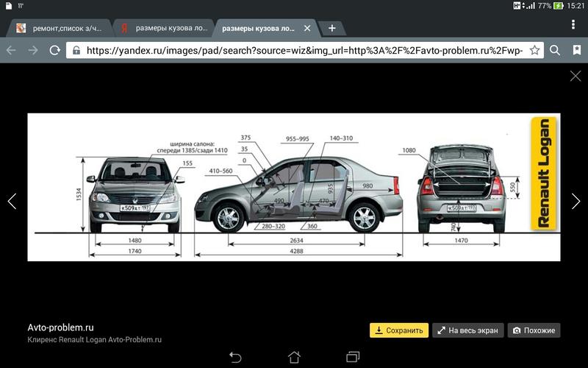Show next image with right chevron

(576, 201)
